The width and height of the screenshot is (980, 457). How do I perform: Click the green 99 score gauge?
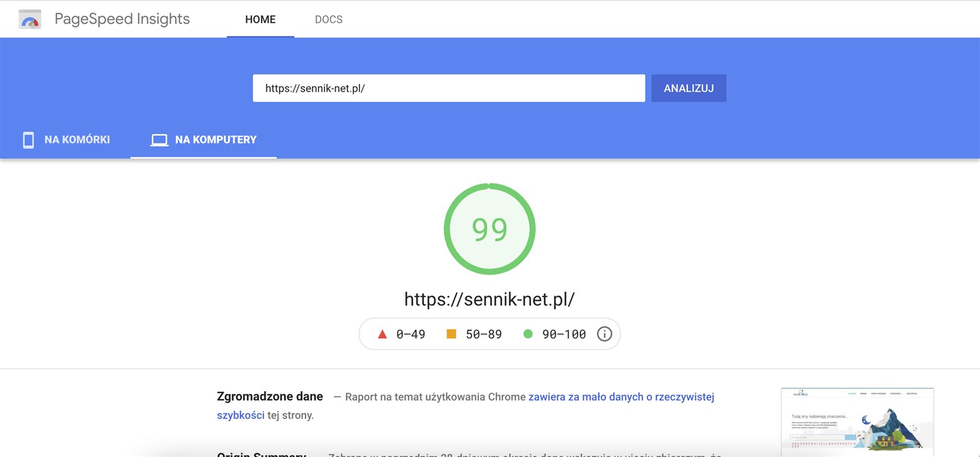(x=489, y=229)
